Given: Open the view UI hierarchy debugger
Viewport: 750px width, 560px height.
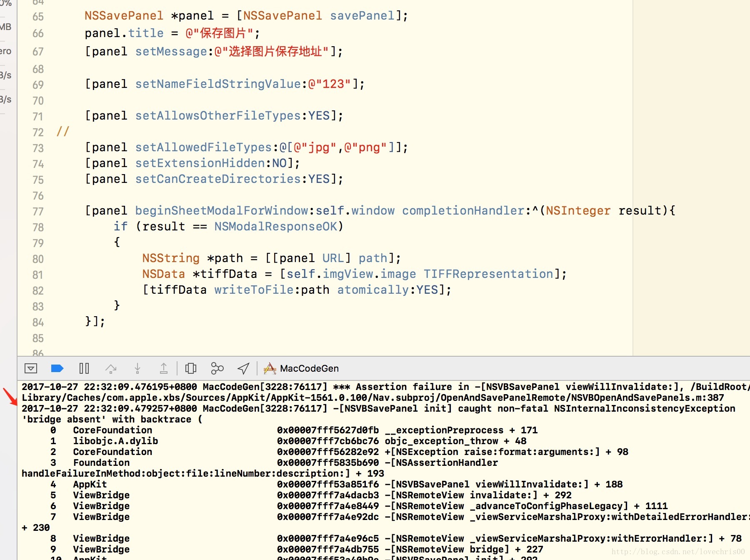Looking at the screenshot, I should [x=190, y=368].
